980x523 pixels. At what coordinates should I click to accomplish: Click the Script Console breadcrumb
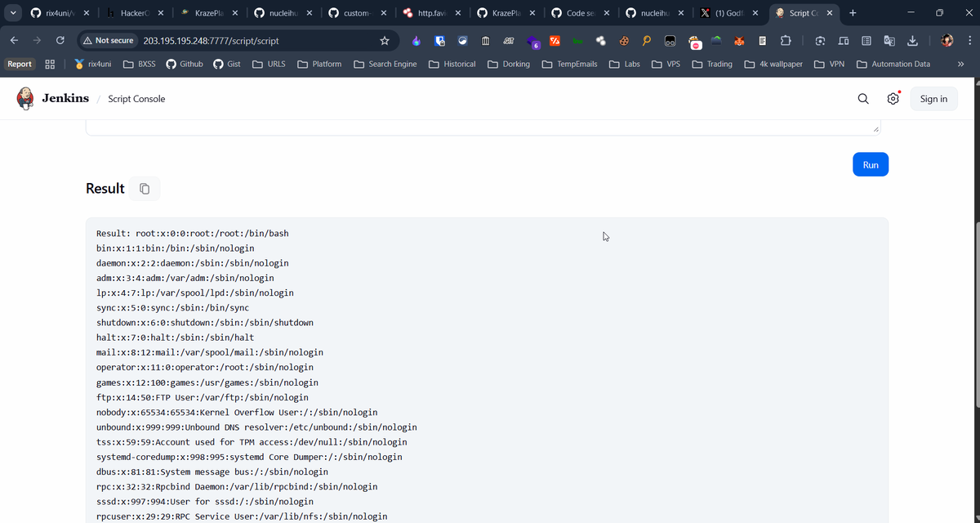click(x=136, y=99)
